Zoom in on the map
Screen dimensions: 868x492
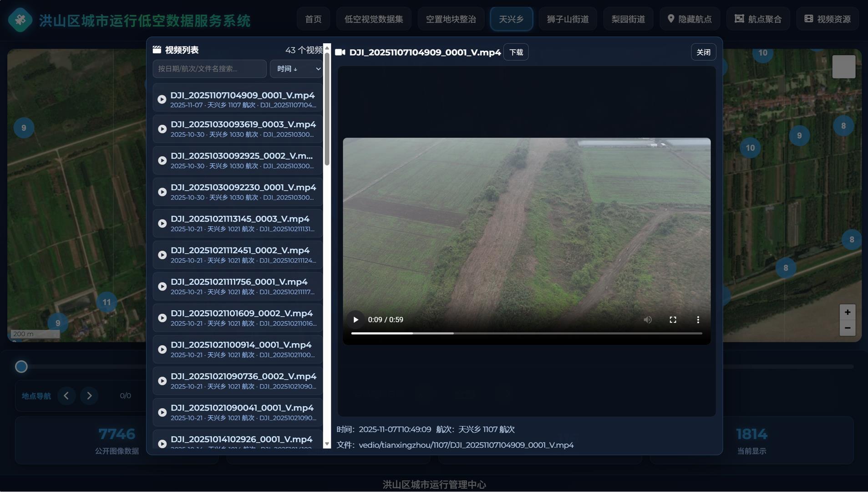coord(847,313)
